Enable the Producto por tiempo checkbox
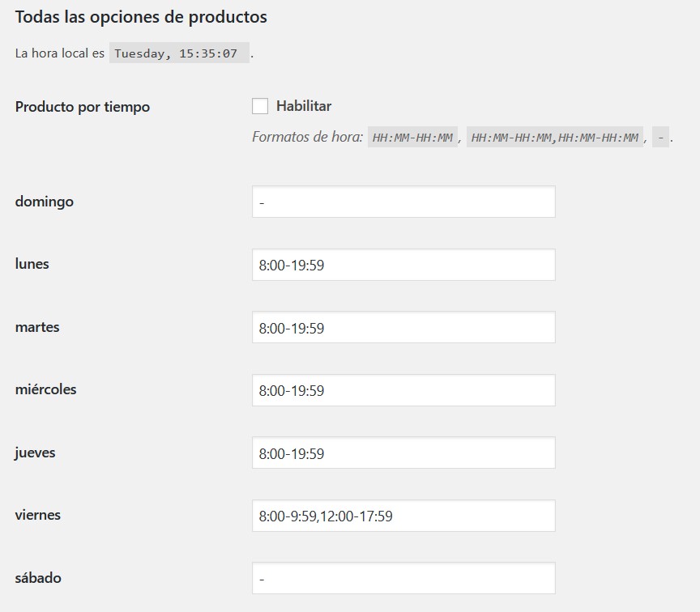This screenshot has width=700, height=612. point(260,106)
